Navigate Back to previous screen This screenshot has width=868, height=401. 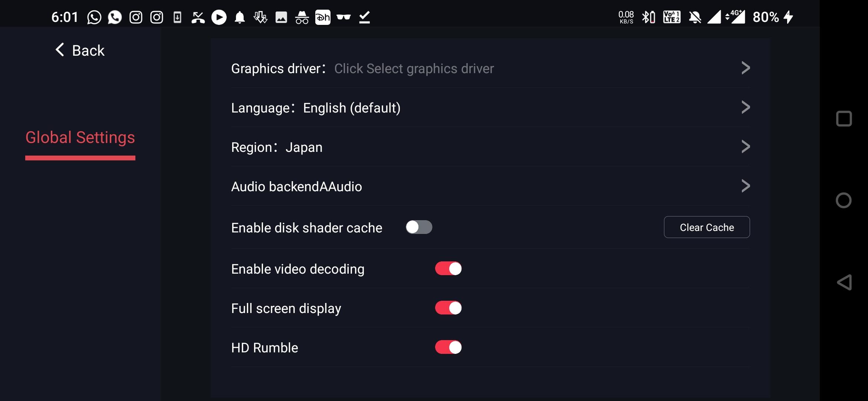click(80, 50)
